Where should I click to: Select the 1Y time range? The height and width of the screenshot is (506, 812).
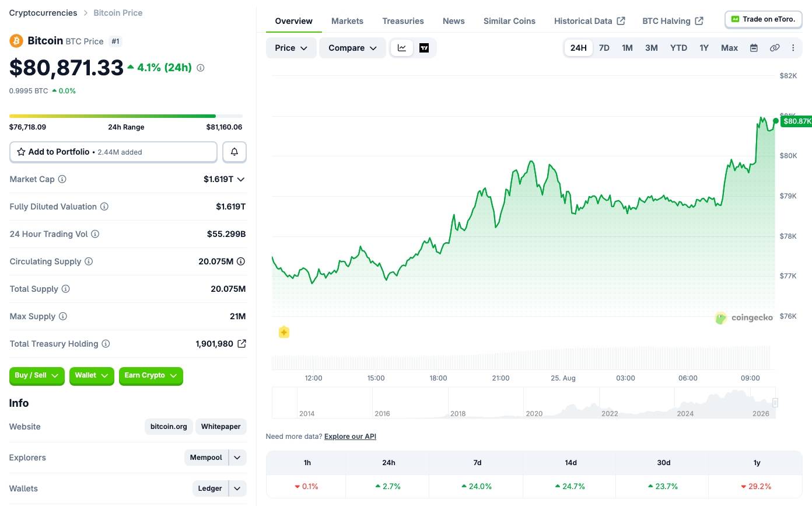tap(704, 48)
